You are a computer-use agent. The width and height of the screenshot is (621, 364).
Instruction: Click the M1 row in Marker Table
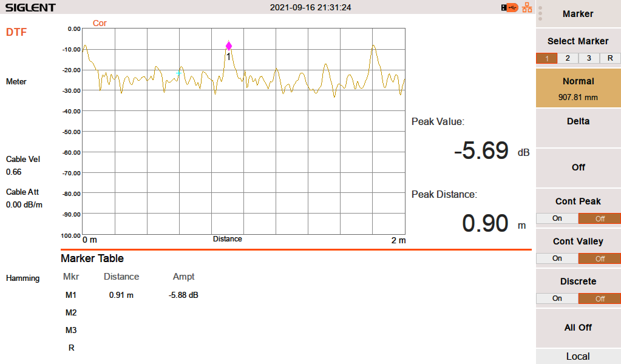[71, 295]
